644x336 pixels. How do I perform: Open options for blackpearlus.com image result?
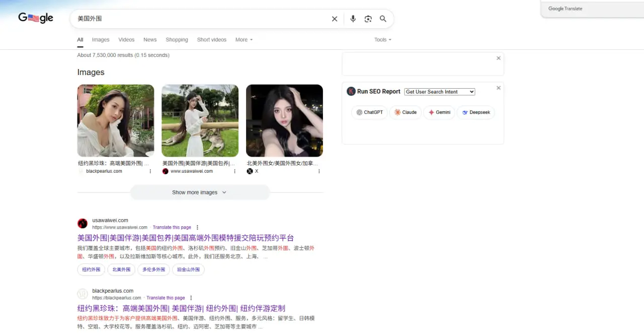coord(150,171)
